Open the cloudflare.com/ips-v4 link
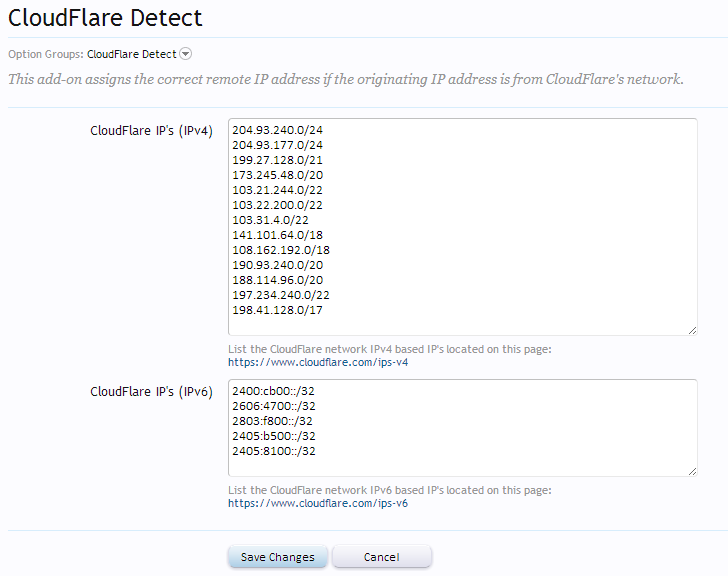Viewport: 728px width, 576px height. click(318, 362)
